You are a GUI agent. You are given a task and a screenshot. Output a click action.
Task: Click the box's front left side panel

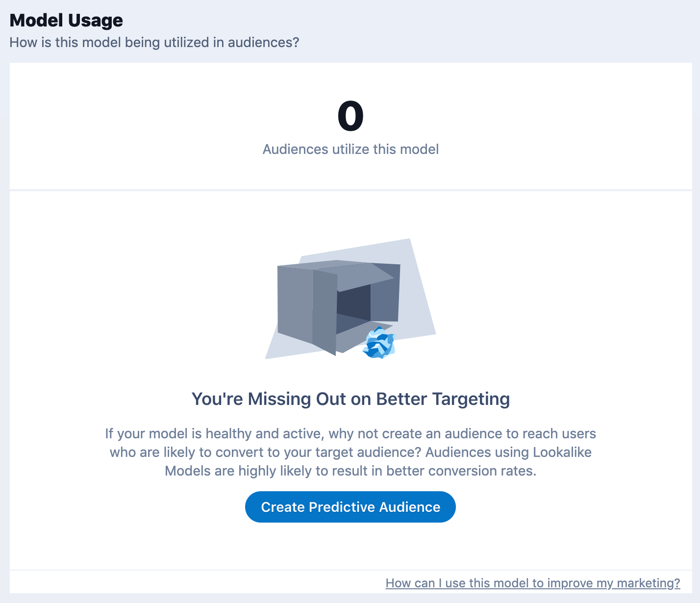[295, 304]
